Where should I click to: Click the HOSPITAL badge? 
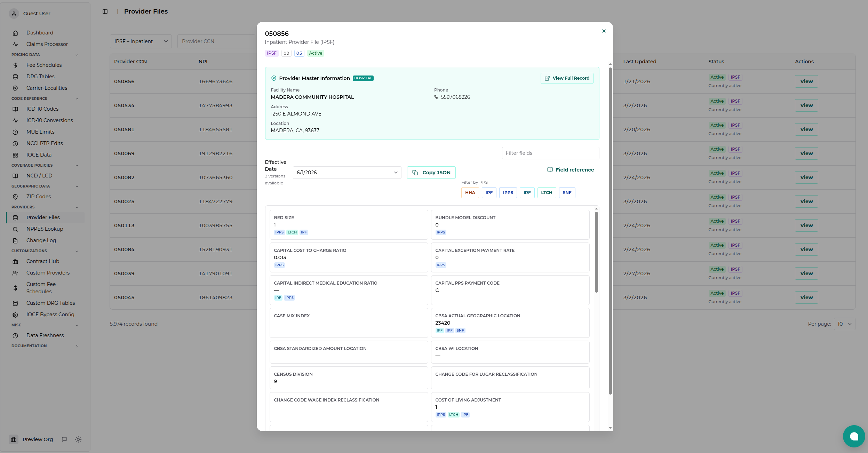363,78
